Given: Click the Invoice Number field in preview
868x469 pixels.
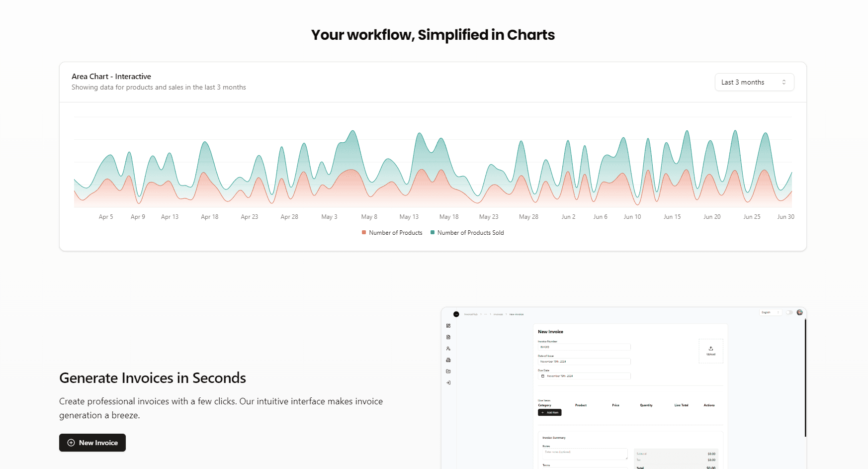Looking at the screenshot, I should click(584, 347).
